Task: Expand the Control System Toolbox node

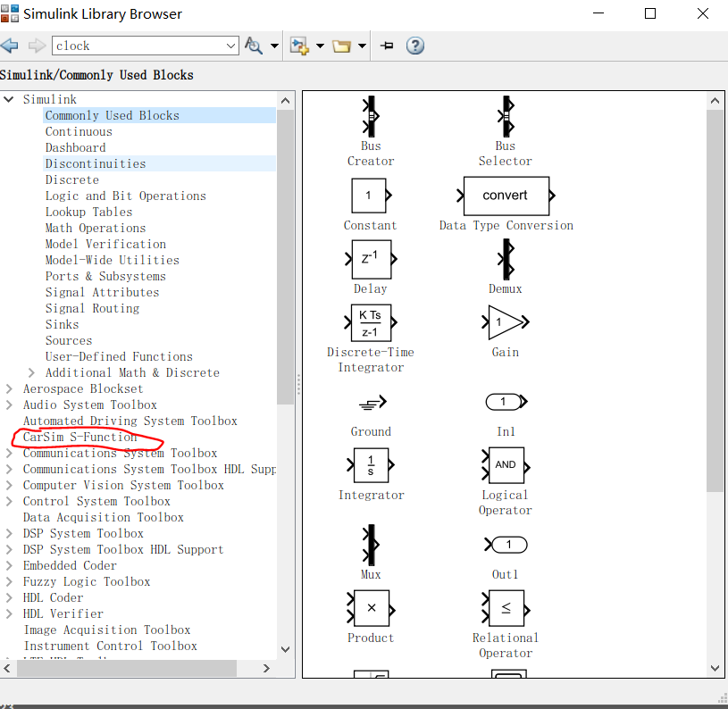Action: pyautogui.click(x=9, y=502)
